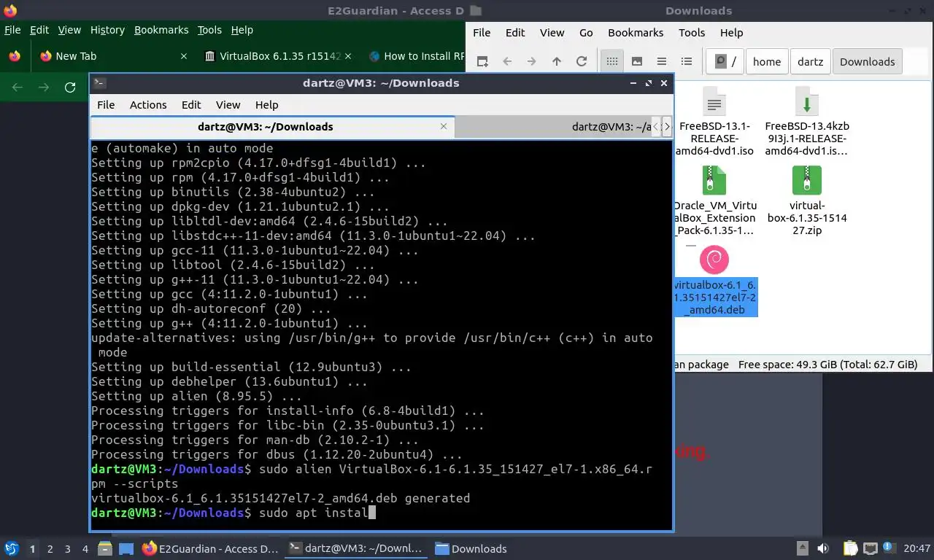Switch to 'How to Install RP' Firefox tab

(x=416, y=56)
